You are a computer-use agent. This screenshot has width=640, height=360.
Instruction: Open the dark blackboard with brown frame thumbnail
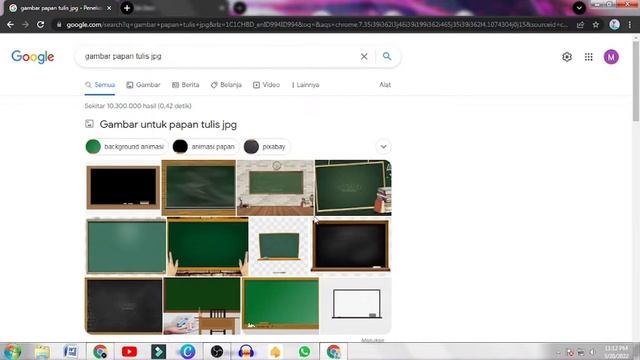point(351,246)
